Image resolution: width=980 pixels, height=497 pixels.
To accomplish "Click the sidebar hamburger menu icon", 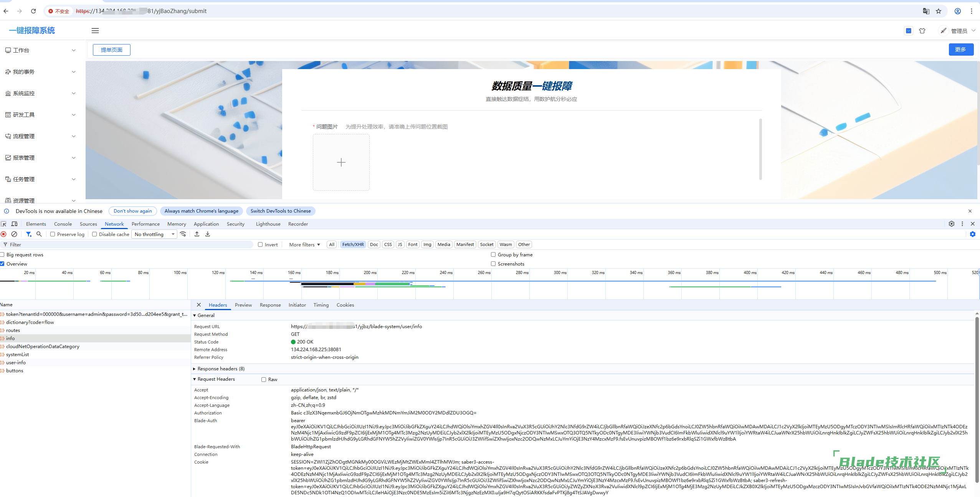I will 95,31.
